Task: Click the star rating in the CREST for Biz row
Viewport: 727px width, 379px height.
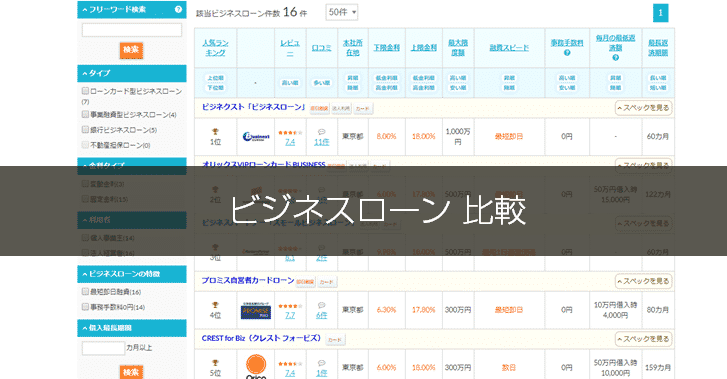Action: coord(290,364)
